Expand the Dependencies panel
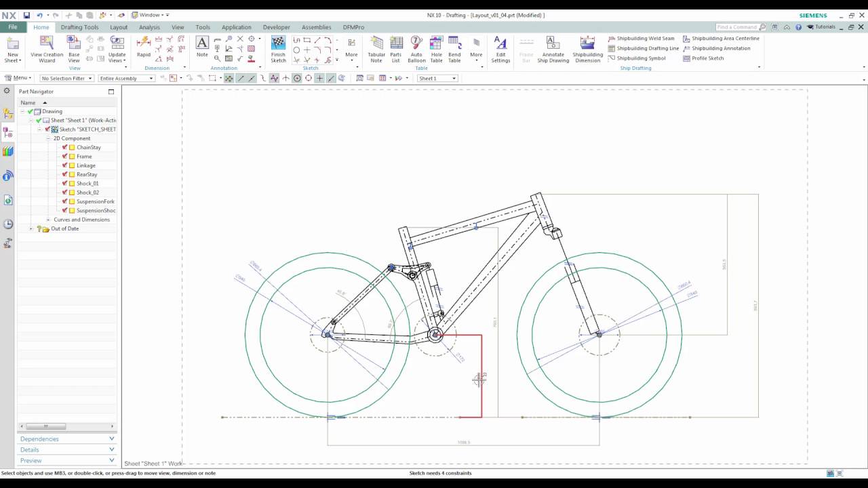This screenshot has width=868, height=488. [x=67, y=439]
